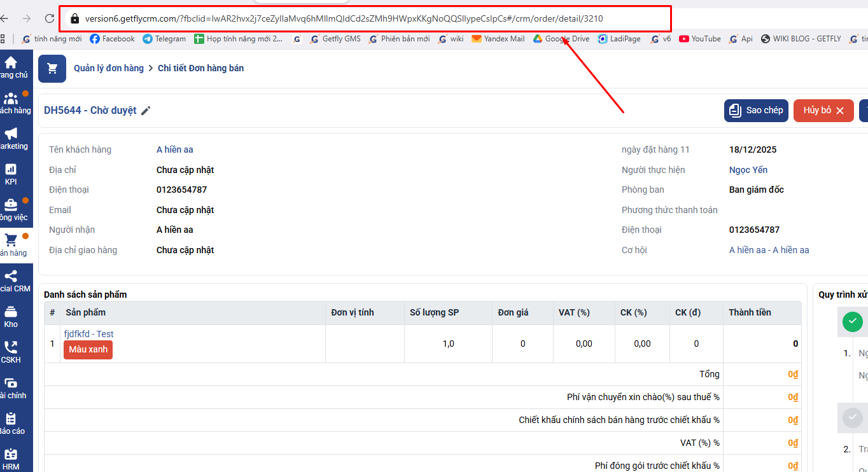Click the Hủy bỏ cancel button

click(823, 111)
